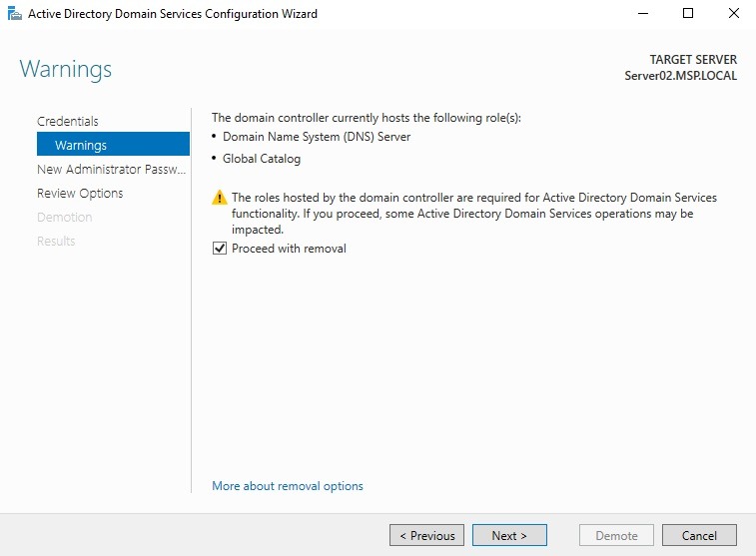Open the New Administrator Password step
Screen dimensions: 756x556
pyautogui.click(x=111, y=169)
